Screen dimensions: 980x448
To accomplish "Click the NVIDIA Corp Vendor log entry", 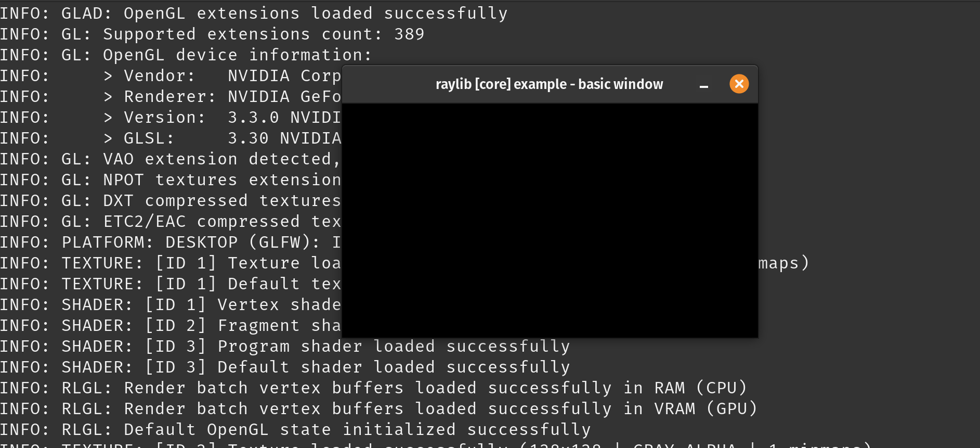I will click(208, 75).
